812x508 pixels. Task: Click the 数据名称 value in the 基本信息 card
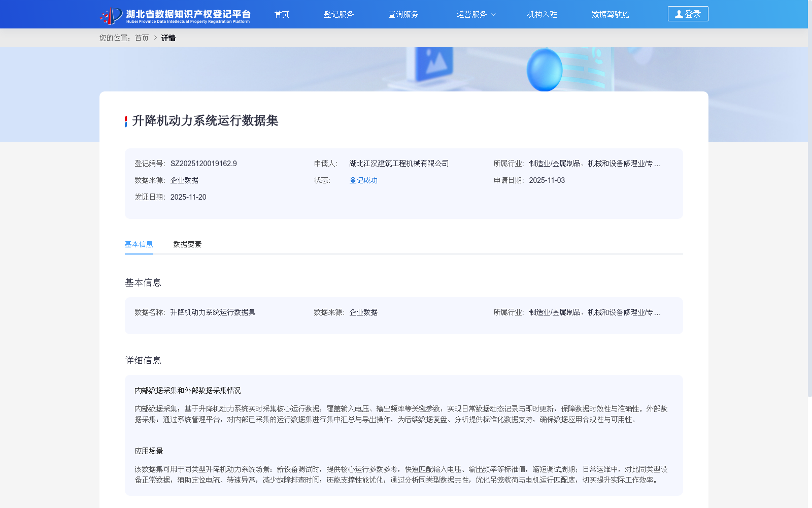click(213, 312)
